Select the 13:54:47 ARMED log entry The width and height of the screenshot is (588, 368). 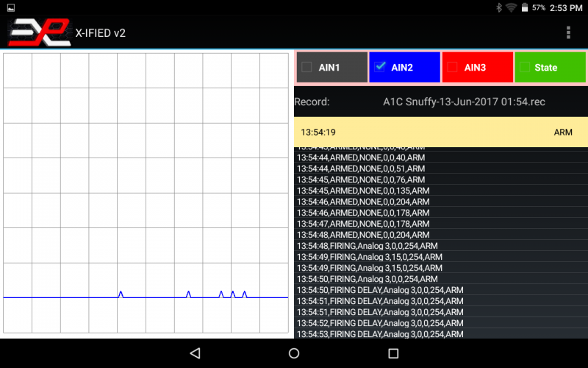[363, 224]
